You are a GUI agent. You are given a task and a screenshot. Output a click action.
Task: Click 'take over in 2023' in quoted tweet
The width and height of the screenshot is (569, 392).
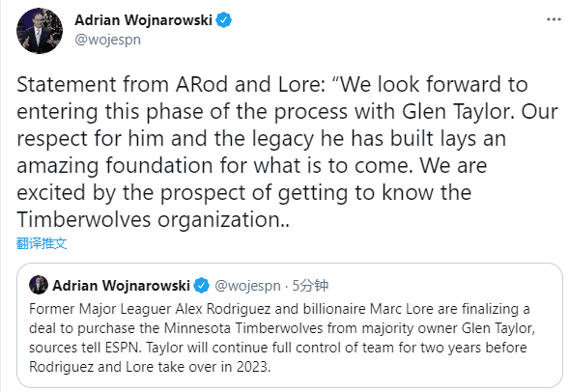[214, 367]
